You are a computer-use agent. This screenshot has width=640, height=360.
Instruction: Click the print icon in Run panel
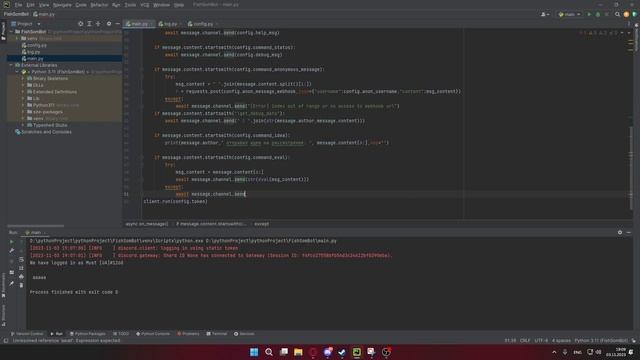[21, 276]
